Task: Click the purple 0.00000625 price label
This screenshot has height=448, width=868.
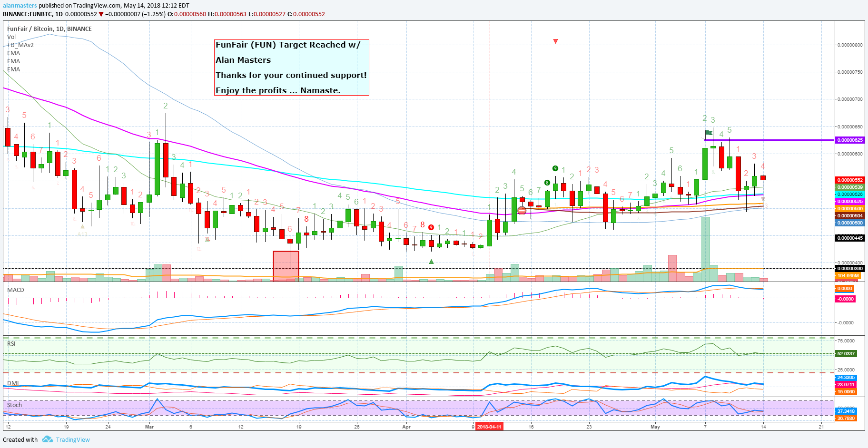Action: [850, 140]
